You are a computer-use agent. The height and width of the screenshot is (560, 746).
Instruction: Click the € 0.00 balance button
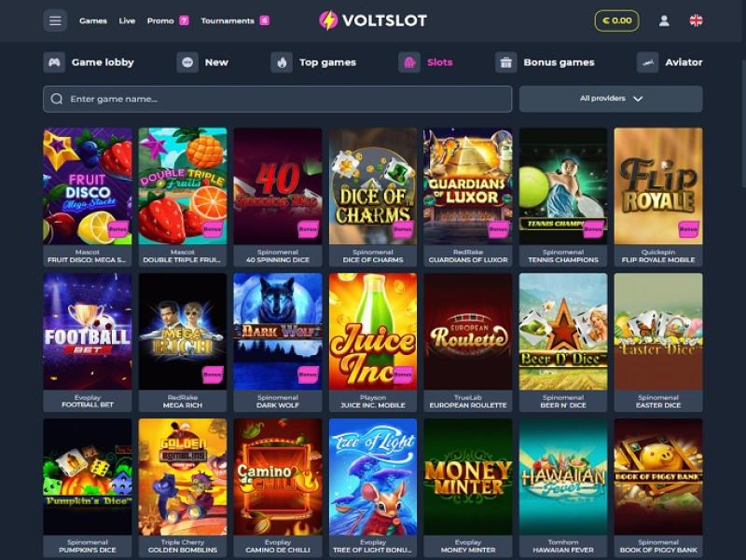(617, 20)
